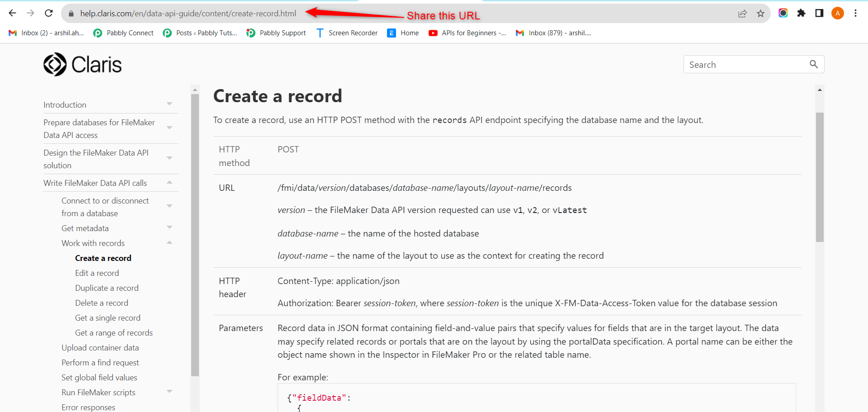Click the Create a record heading

click(278, 96)
